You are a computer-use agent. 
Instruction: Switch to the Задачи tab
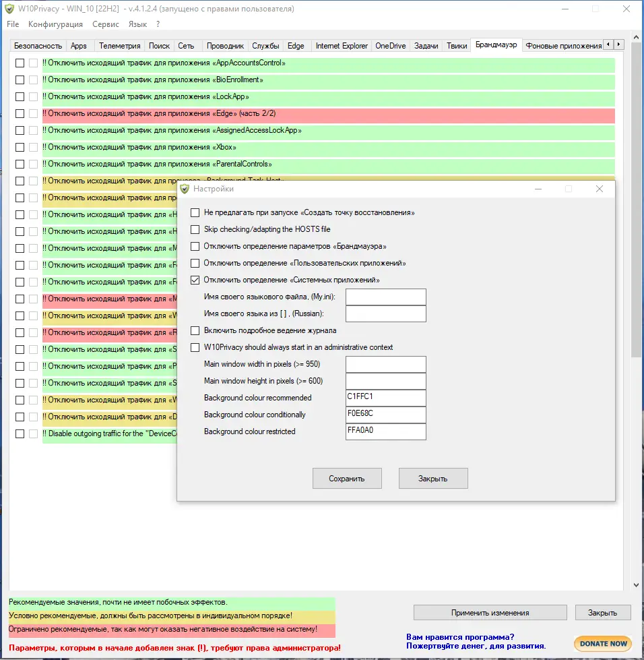coord(426,46)
